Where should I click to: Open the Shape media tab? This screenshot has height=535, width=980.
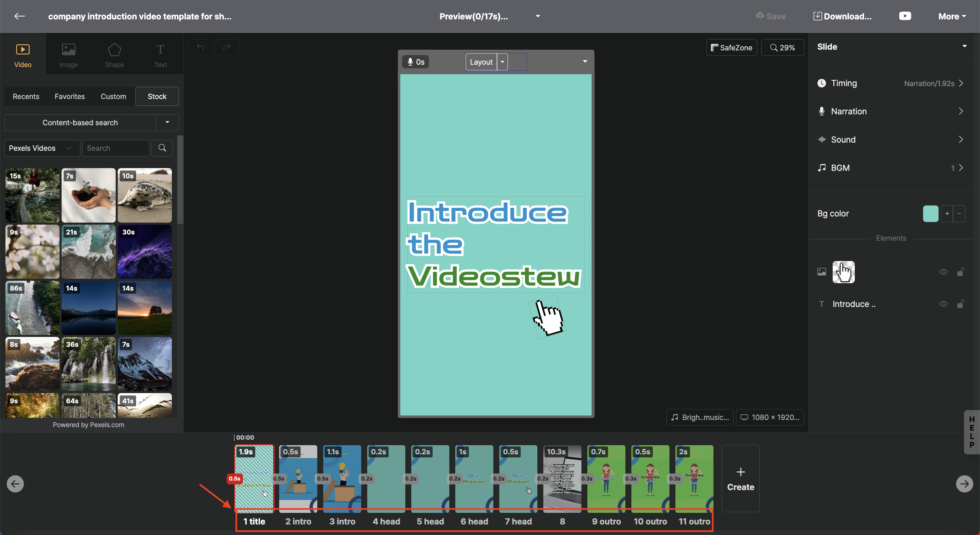115,55
